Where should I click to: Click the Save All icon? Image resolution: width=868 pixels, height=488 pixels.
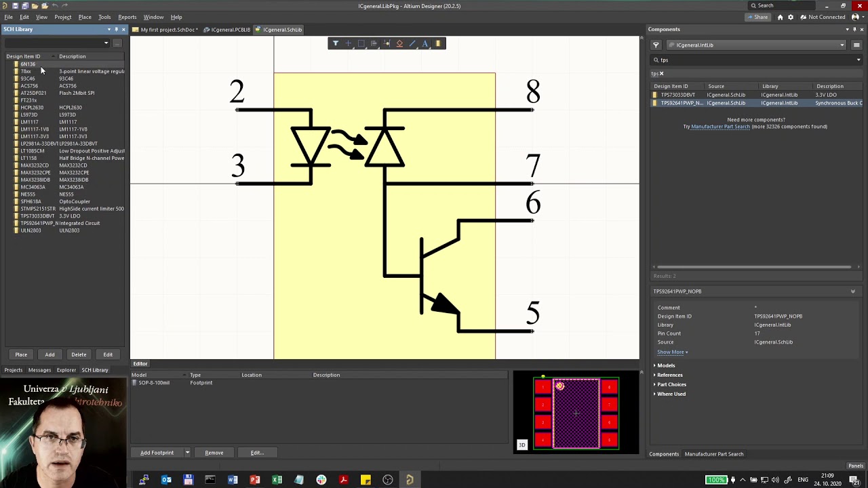pyautogui.click(x=24, y=5)
